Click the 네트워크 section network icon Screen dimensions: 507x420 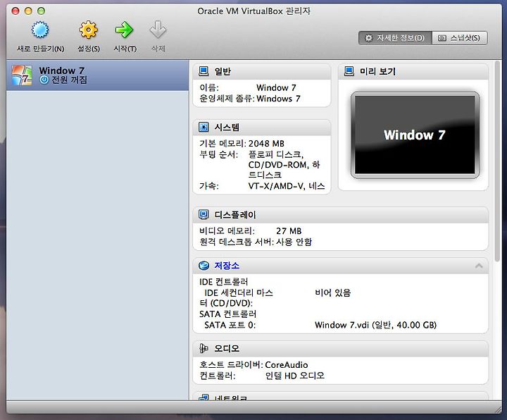[204, 397]
